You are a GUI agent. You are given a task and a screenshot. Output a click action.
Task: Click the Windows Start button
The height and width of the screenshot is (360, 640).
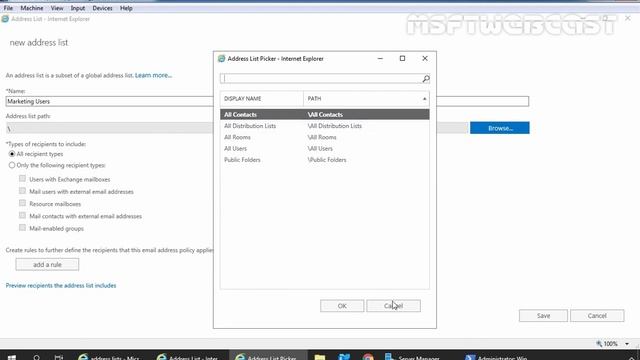coord(12,357)
